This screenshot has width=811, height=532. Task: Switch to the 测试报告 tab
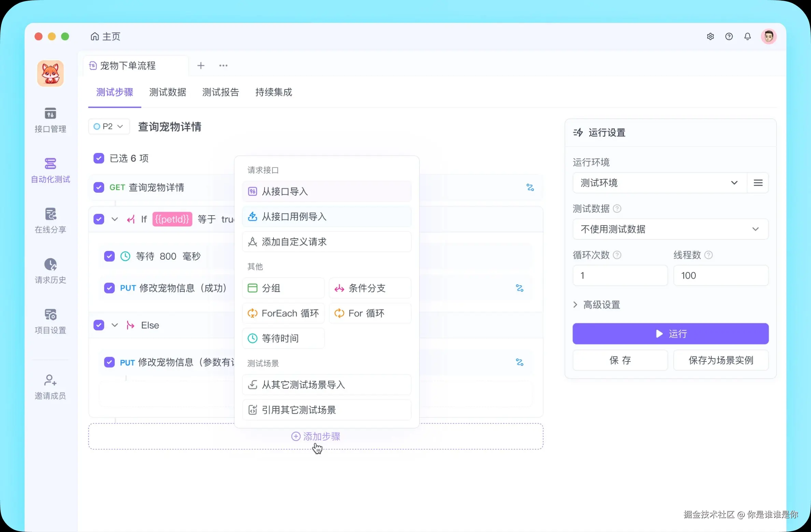pos(220,92)
